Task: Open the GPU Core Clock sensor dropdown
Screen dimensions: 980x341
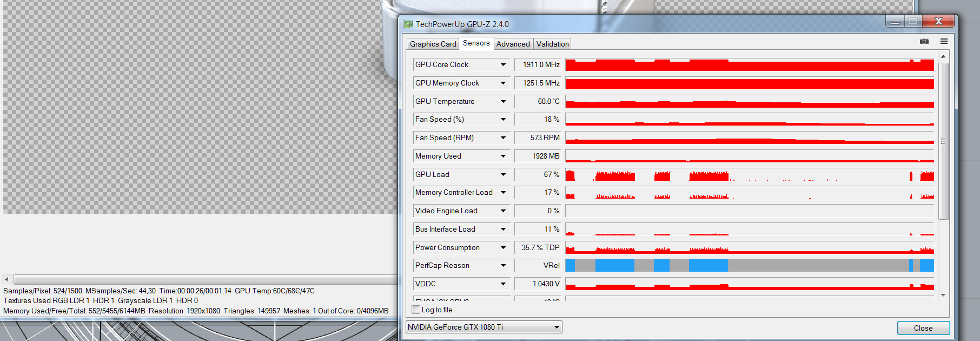Action: pyautogui.click(x=503, y=64)
